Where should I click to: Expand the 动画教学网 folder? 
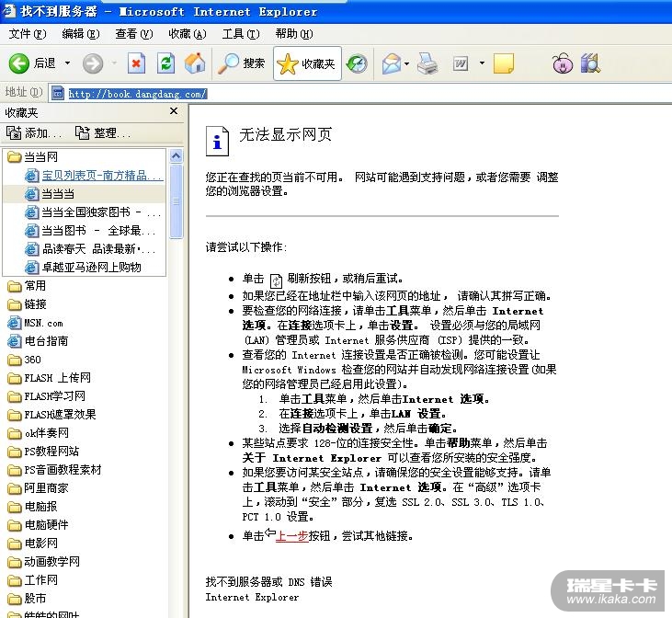(43, 562)
